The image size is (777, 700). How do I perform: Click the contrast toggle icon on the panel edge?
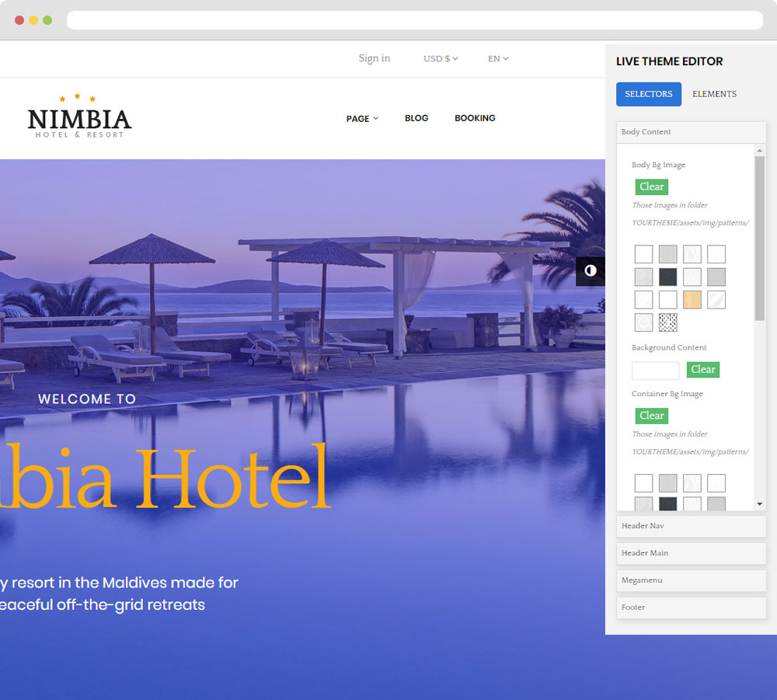click(x=590, y=270)
